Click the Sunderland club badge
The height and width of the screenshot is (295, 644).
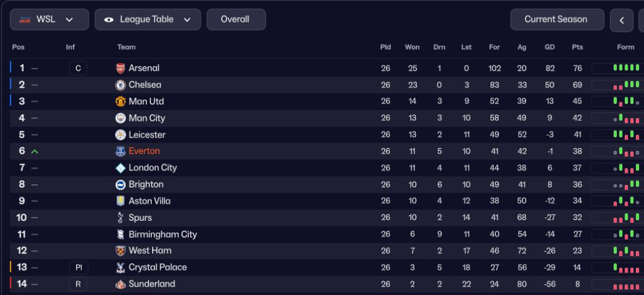click(121, 284)
